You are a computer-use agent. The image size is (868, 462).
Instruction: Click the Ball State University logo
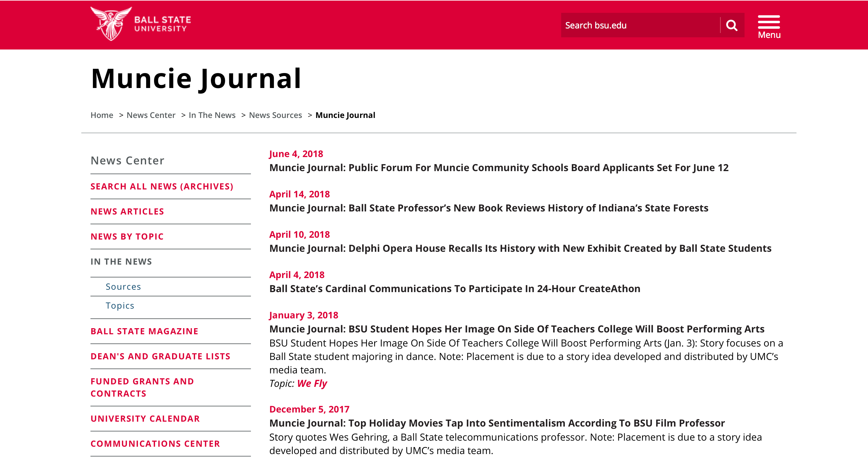click(x=141, y=24)
